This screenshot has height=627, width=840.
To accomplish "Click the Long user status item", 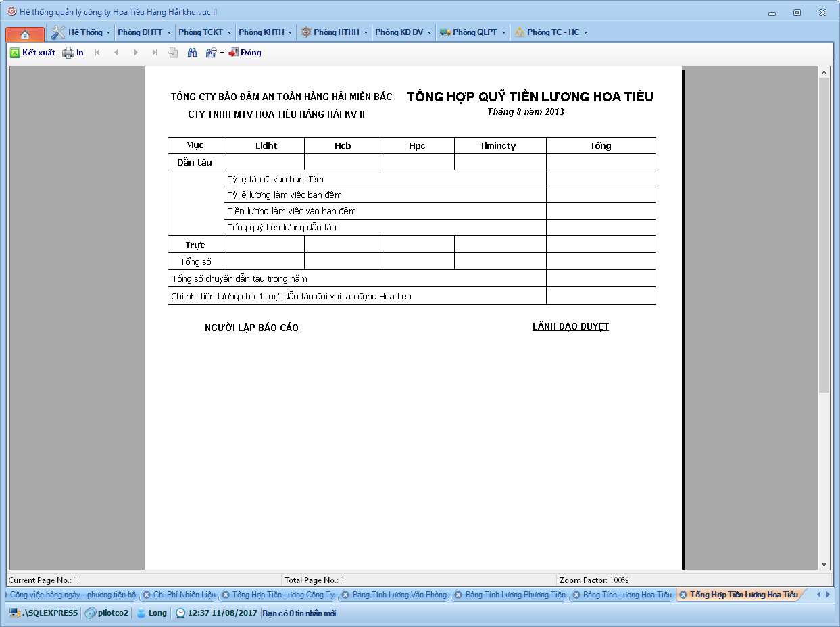I will click(152, 613).
